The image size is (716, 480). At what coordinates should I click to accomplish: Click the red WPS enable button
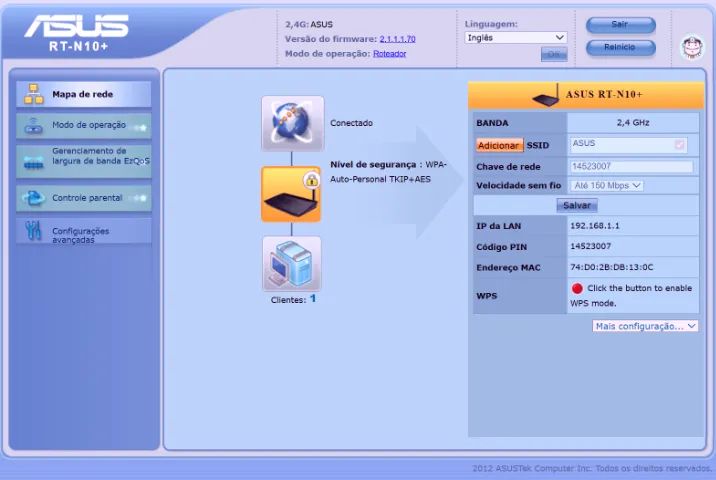coord(577,288)
